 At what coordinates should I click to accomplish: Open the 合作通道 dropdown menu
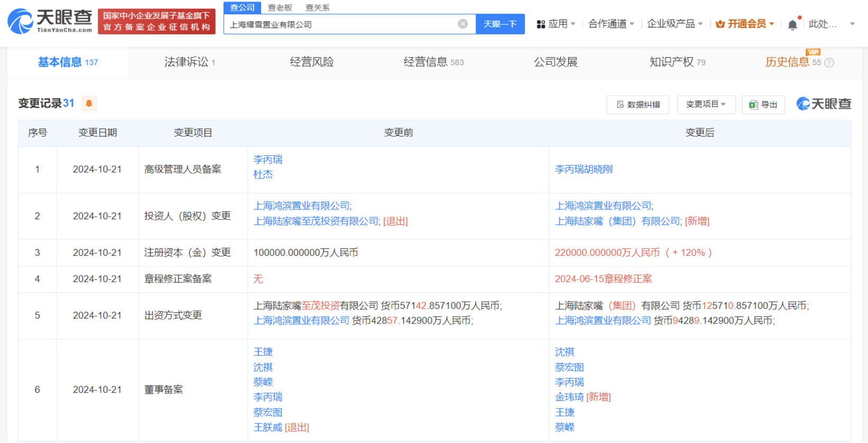click(x=611, y=24)
